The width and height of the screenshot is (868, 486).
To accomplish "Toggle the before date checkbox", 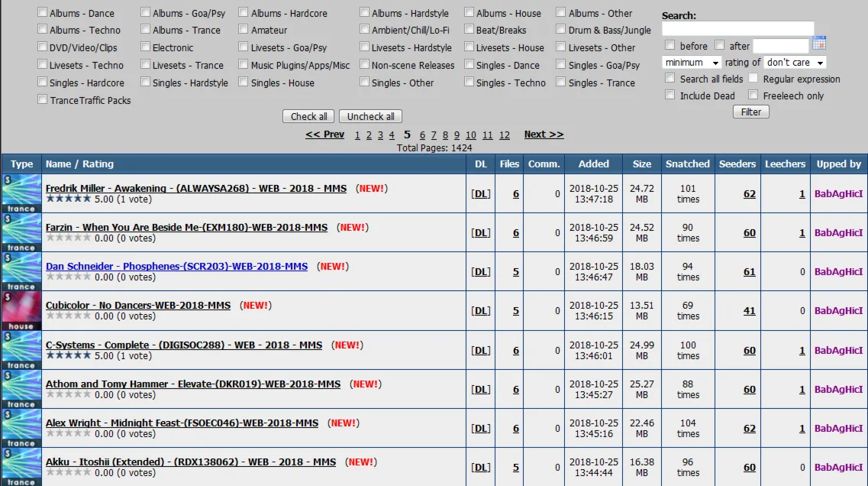I will (670, 45).
